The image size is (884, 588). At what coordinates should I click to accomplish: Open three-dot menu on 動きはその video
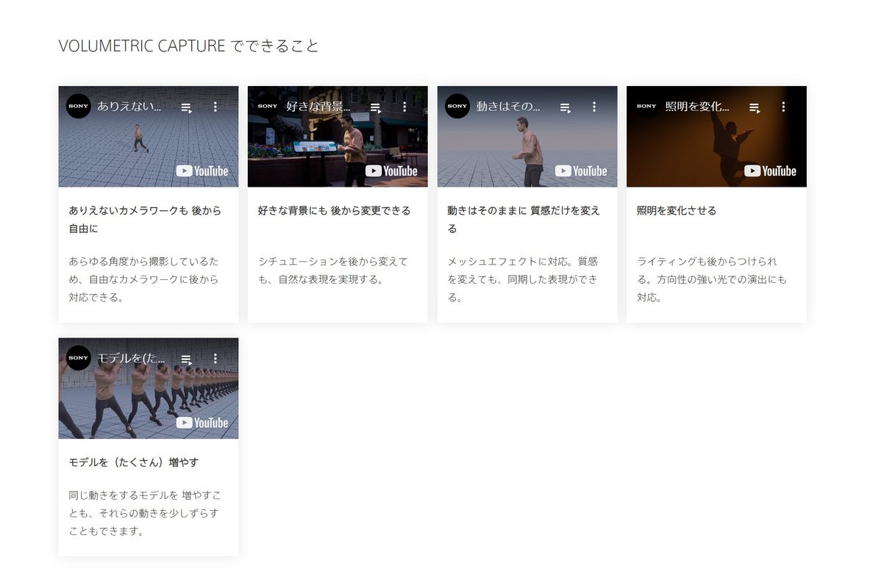coord(594,107)
